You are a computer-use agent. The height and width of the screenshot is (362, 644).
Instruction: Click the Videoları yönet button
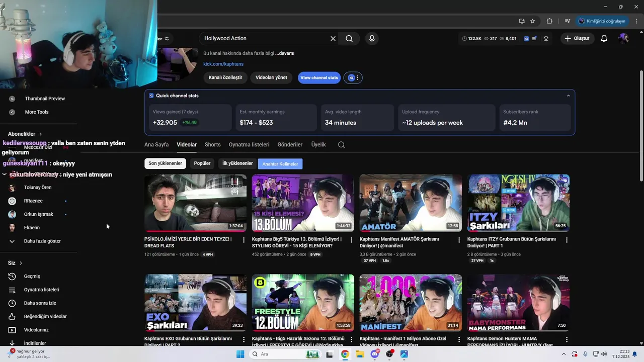(x=271, y=78)
